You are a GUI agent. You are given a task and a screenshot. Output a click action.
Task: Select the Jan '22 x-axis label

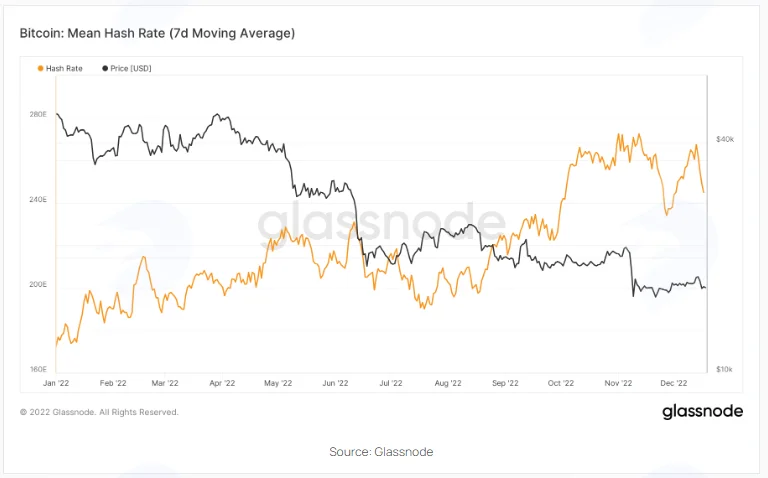click(56, 383)
